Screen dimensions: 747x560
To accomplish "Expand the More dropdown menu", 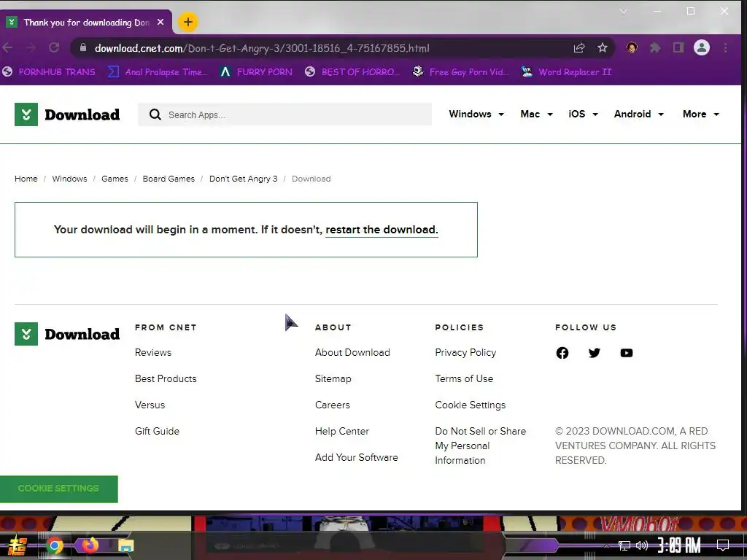I will click(x=701, y=114).
